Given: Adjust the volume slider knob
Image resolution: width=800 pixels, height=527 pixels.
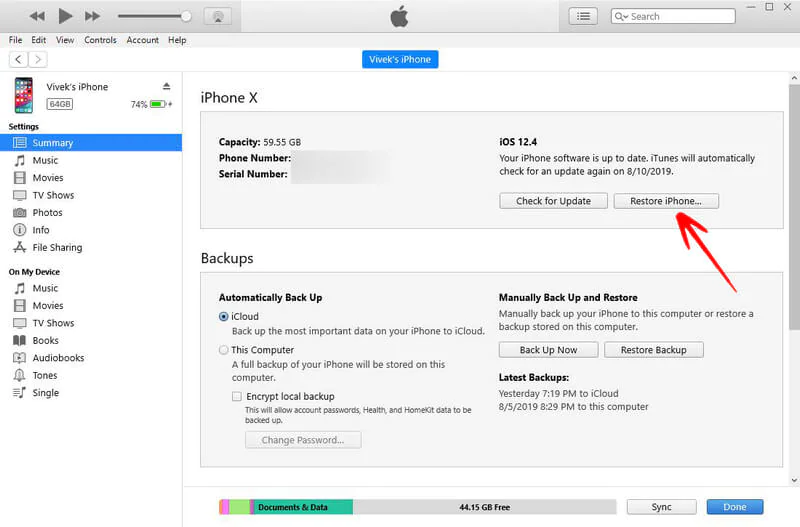Looking at the screenshot, I should tap(186, 16).
